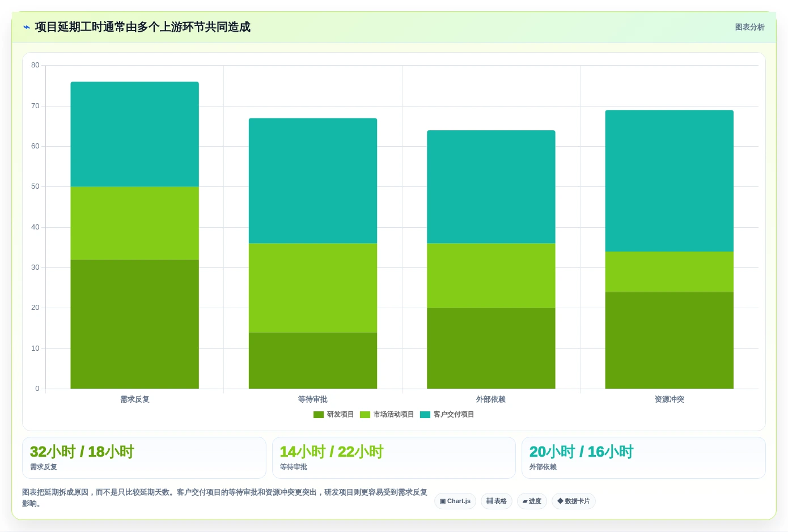Click the 32小时 / 18小时 stat value
Viewport: 788px width, 532px height.
tap(82, 452)
